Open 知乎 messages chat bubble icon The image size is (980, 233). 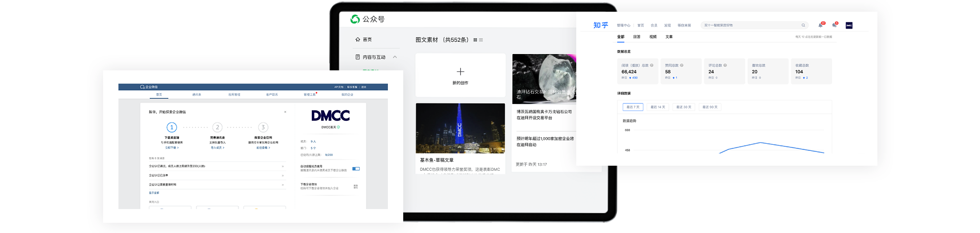pos(835,25)
